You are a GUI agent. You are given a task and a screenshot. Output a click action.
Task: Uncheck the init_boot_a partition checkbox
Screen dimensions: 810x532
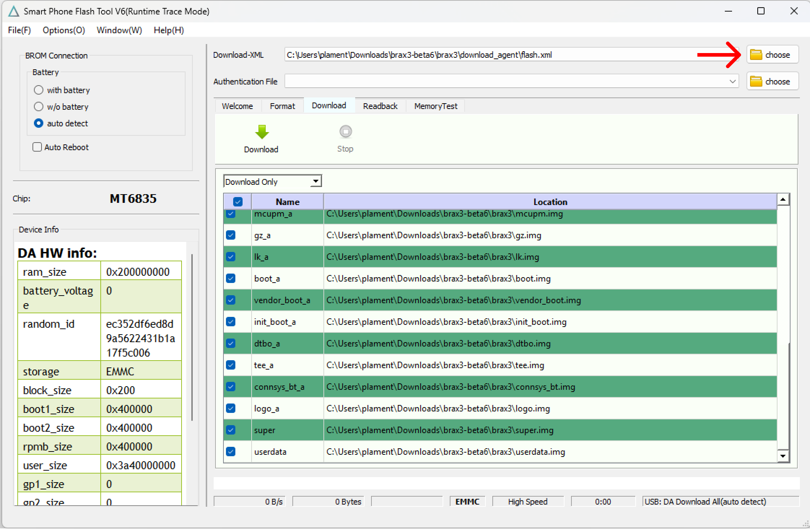tap(231, 322)
